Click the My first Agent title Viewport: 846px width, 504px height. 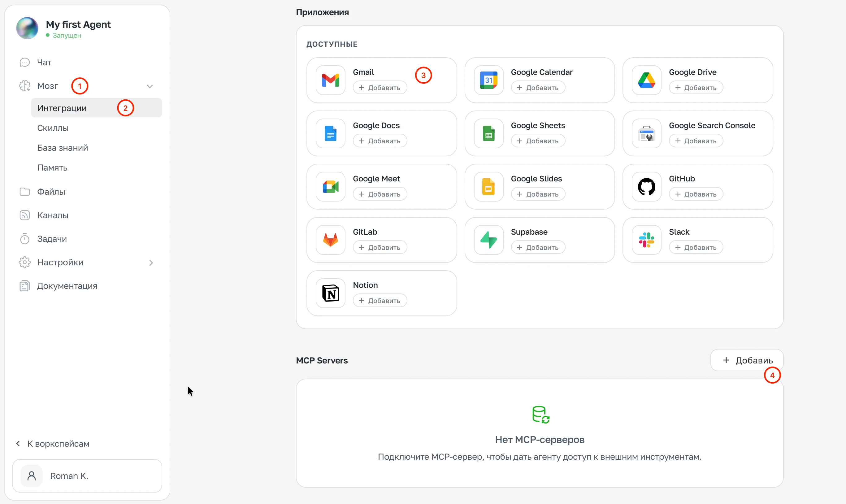click(78, 24)
